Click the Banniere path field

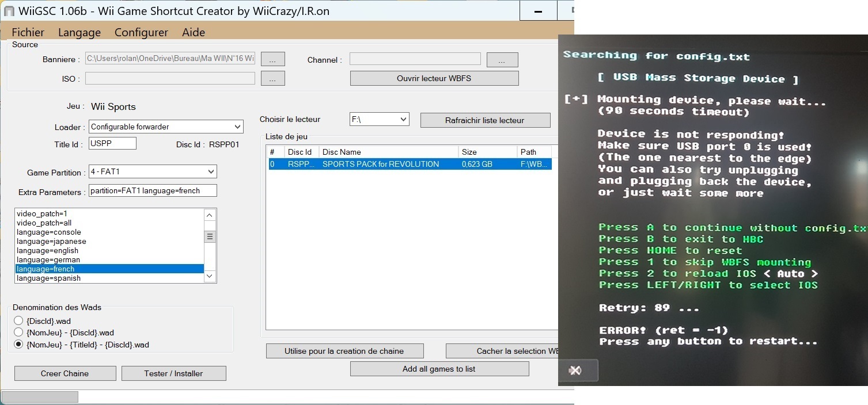[170, 59]
